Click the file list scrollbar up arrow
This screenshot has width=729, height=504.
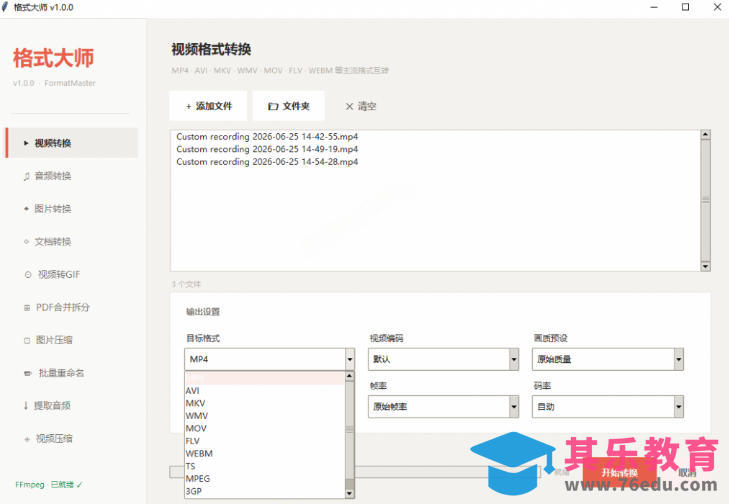point(705,135)
